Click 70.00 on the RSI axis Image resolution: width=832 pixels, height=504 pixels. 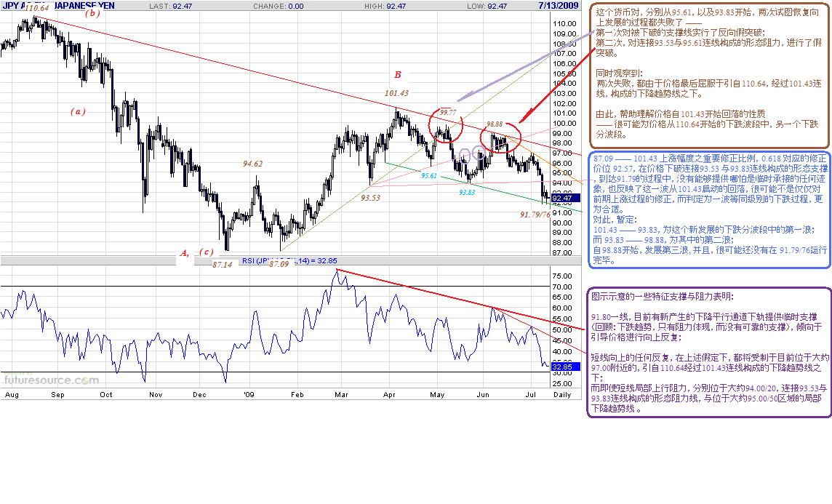(562, 287)
